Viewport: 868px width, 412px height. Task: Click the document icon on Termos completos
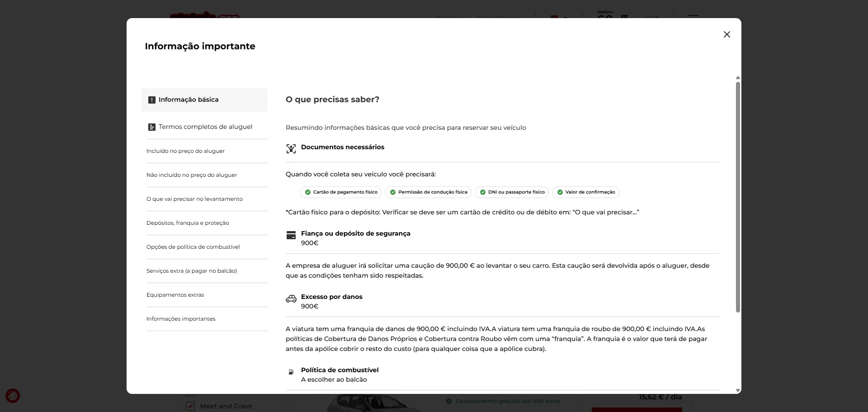151,127
